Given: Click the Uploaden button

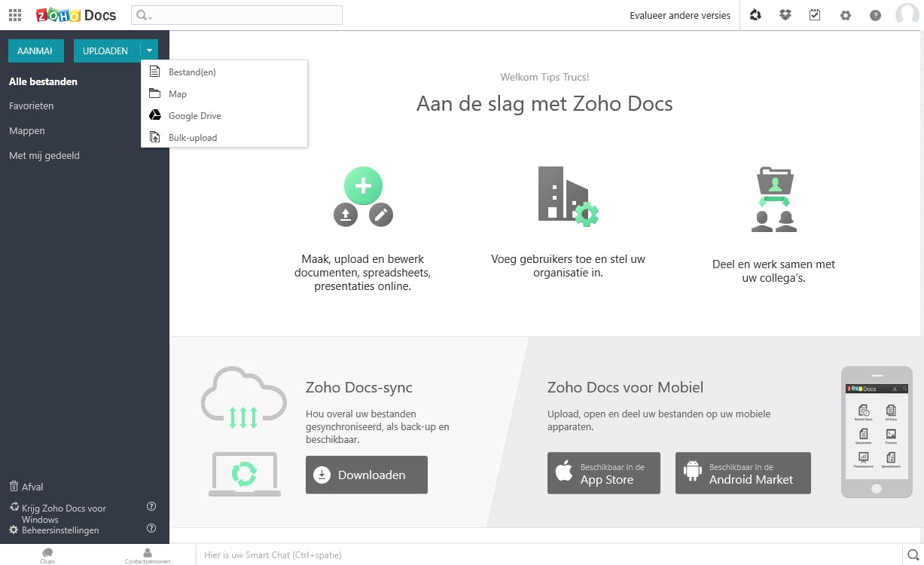Looking at the screenshot, I should point(106,50).
